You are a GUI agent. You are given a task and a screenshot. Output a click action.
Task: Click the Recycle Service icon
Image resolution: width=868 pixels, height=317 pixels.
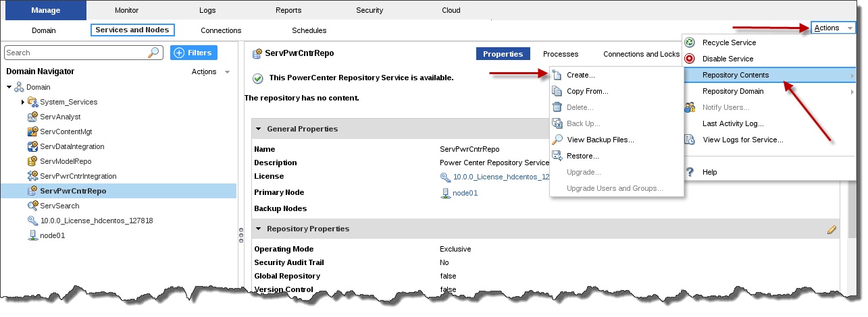pyautogui.click(x=690, y=42)
